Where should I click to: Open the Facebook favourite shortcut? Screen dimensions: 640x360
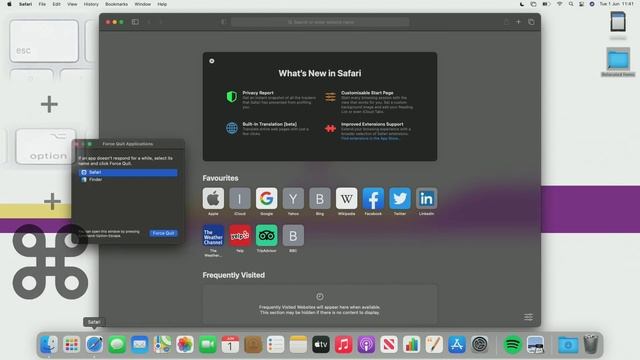point(373,199)
